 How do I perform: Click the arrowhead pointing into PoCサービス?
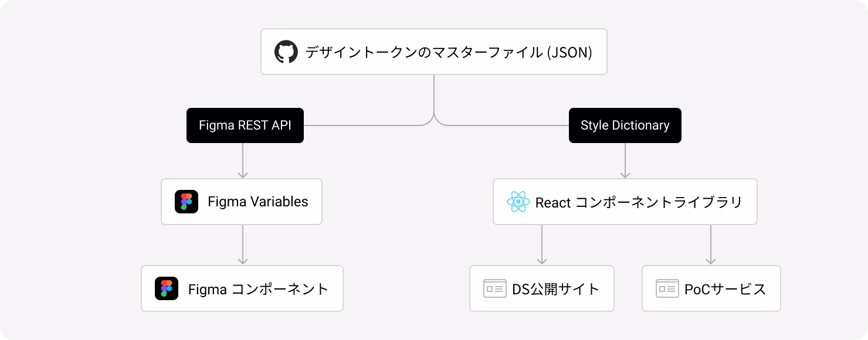(711, 261)
